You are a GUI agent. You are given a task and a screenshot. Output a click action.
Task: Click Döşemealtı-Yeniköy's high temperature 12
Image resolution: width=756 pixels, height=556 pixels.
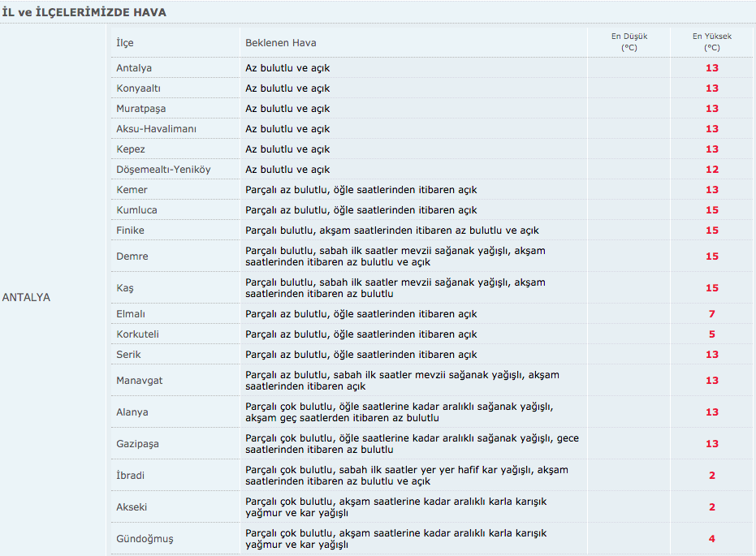point(712,169)
